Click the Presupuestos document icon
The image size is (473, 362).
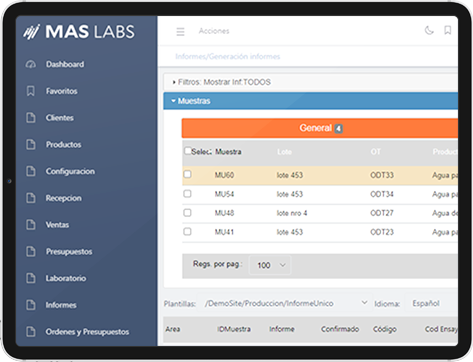[x=31, y=251]
